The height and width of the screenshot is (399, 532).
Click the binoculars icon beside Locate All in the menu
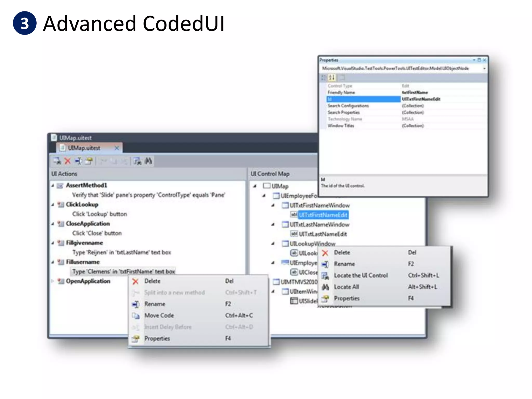[325, 287]
